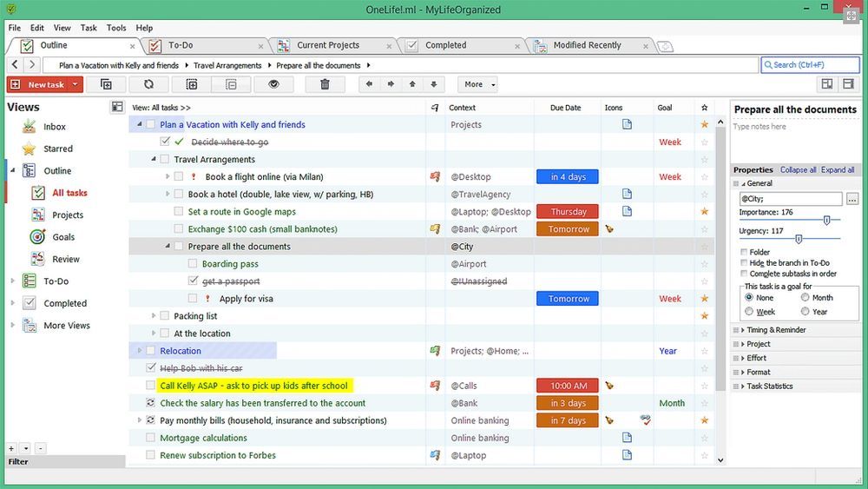Click the Collapse all link
Screen dimensions: 868x489
(x=798, y=170)
